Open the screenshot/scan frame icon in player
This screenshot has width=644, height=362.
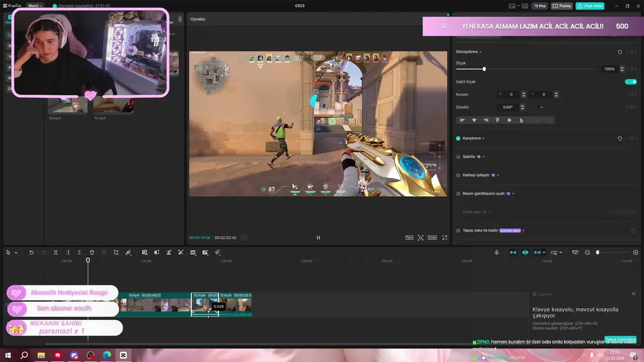(421, 238)
